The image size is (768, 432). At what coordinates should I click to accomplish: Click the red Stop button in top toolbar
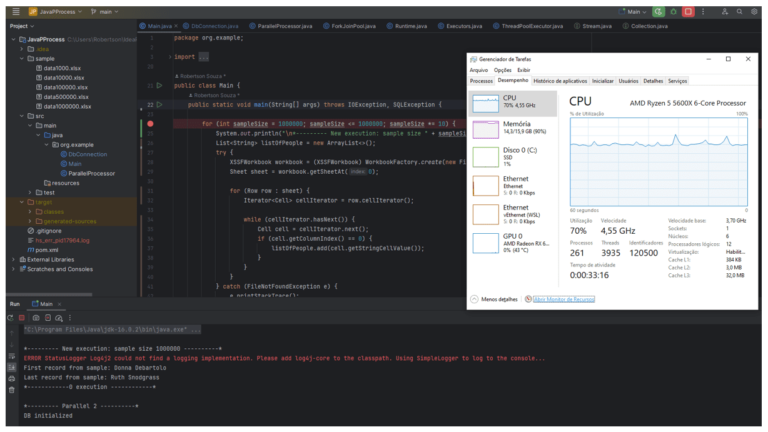[689, 11]
